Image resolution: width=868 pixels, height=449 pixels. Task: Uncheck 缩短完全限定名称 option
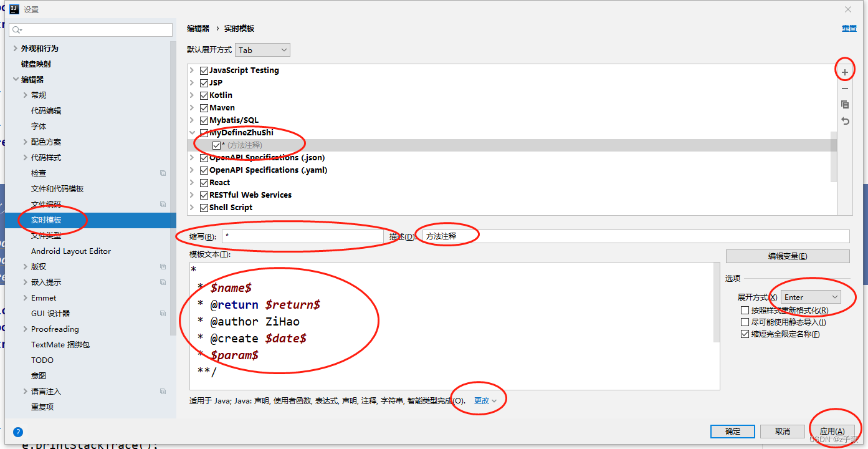point(745,334)
